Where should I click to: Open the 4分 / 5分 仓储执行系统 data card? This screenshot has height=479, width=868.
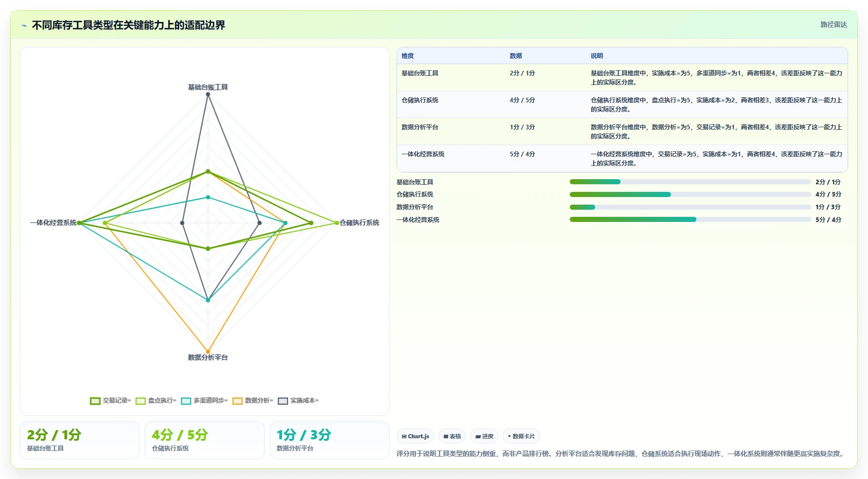coord(205,440)
